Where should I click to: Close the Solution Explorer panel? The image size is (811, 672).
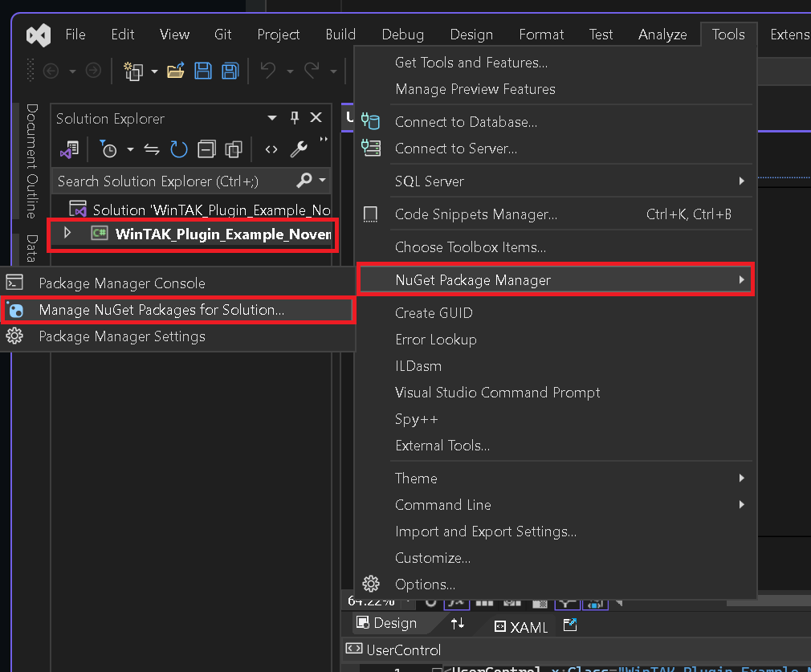316,117
